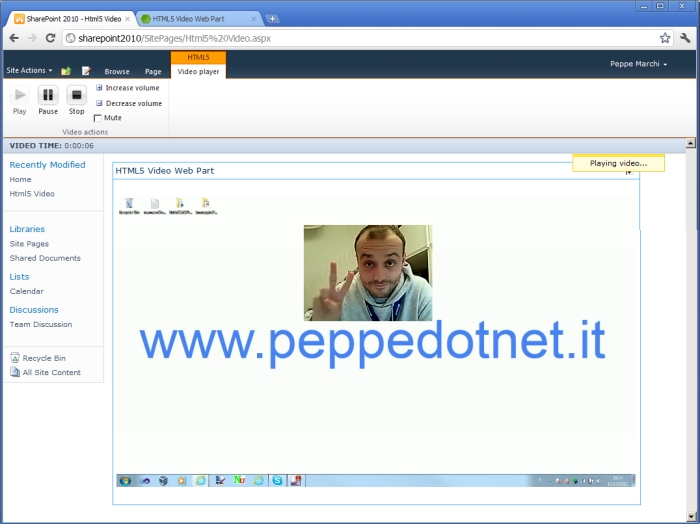Click the Play video button
Image resolution: width=700 pixels, height=524 pixels.
pyautogui.click(x=20, y=100)
